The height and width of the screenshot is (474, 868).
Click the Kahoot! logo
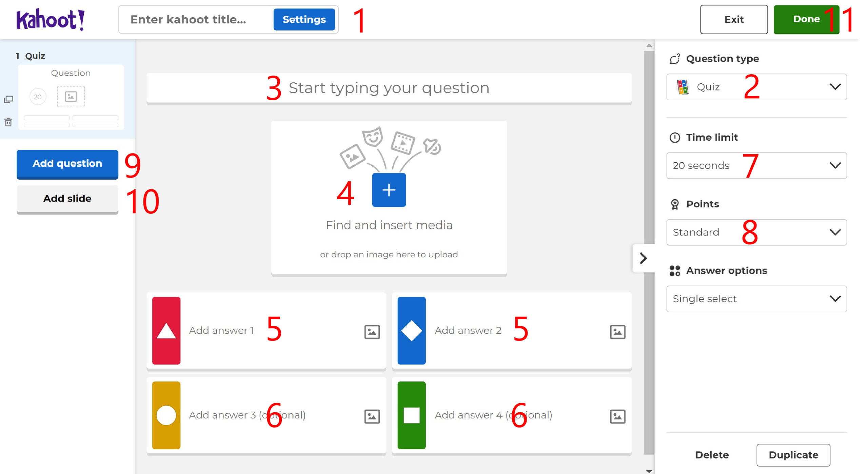pos(51,20)
